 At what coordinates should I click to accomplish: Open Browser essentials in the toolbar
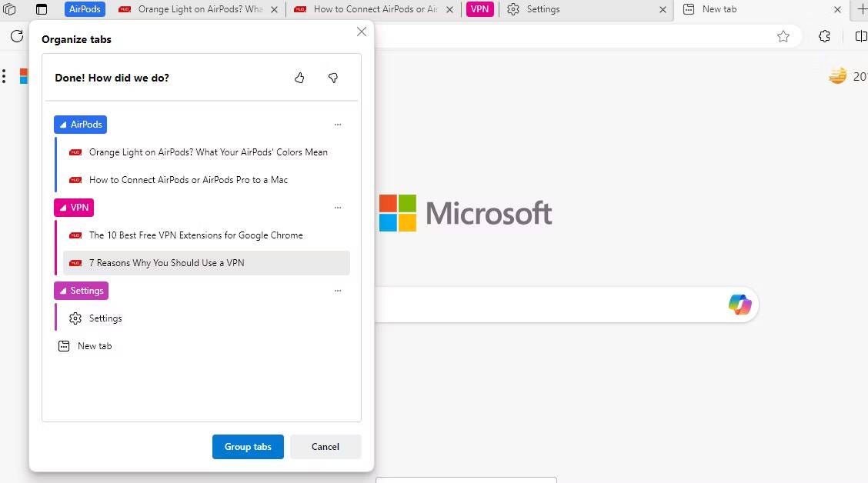point(824,35)
